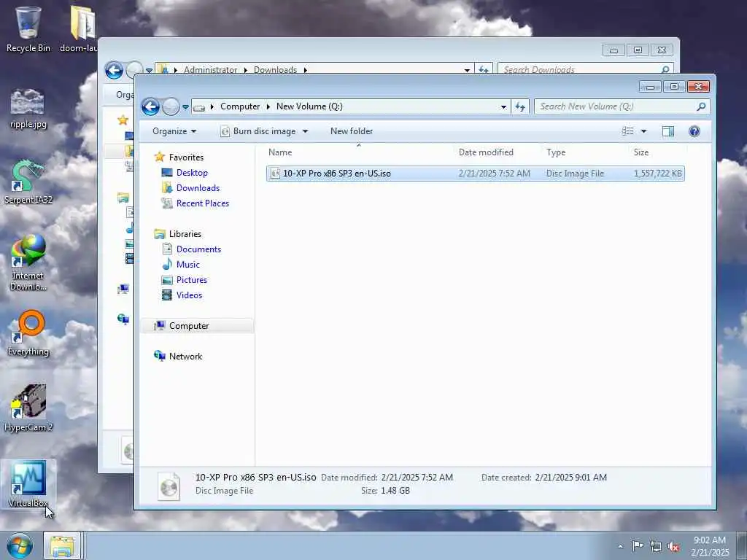Go back in the Downloads window

(114, 71)
